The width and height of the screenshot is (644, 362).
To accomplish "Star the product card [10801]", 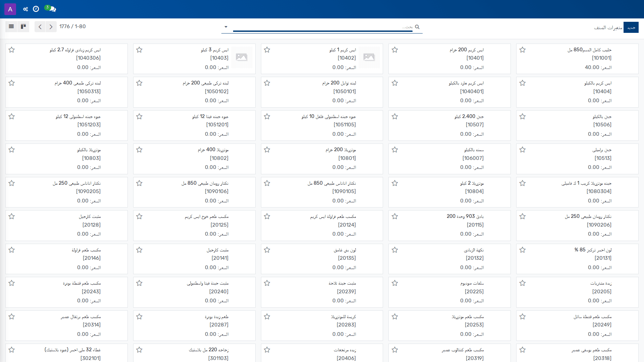I will (x=267, y=150).
